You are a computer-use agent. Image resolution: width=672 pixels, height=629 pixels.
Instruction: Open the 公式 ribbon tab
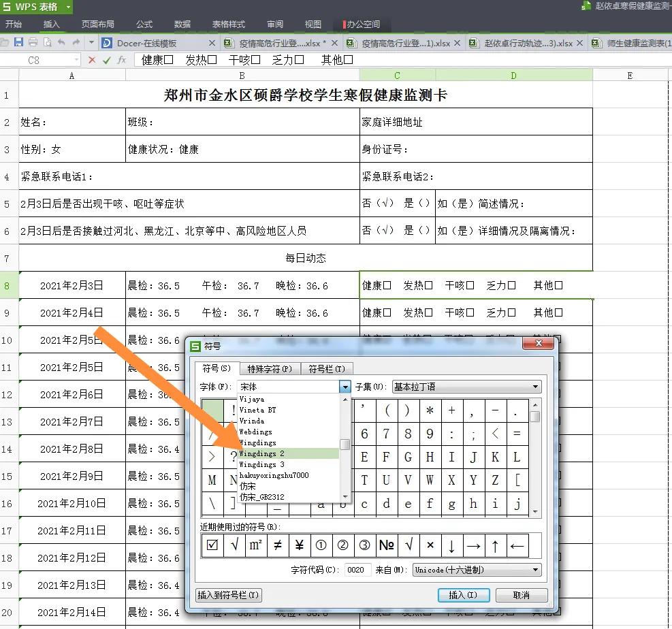point(144,24)
